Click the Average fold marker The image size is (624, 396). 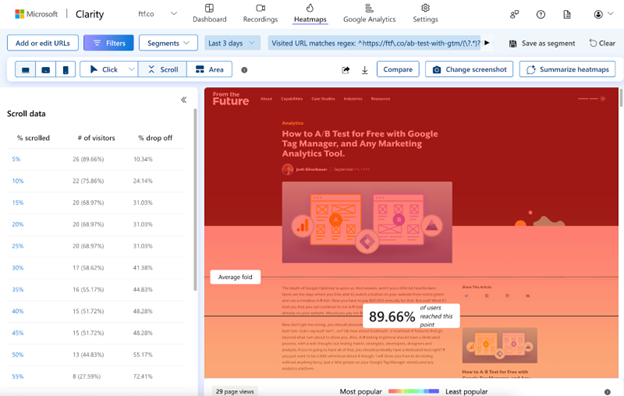235,277
